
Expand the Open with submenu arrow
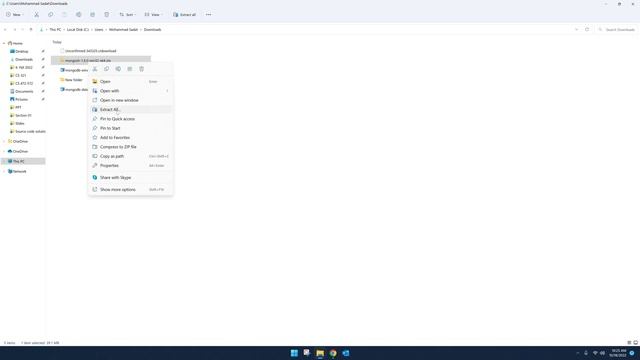coord(167,91)
